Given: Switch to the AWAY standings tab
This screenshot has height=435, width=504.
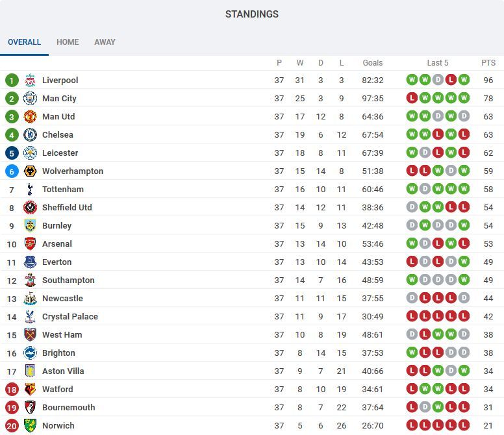Looking at the screenshot, I should tap(105, 42).
